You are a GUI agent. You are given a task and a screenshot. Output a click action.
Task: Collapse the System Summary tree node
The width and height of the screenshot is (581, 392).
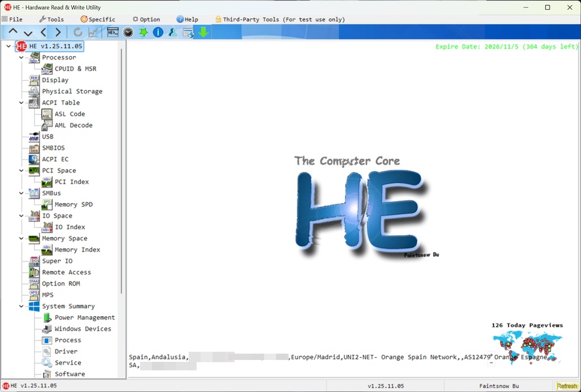(x=22, y=306)
